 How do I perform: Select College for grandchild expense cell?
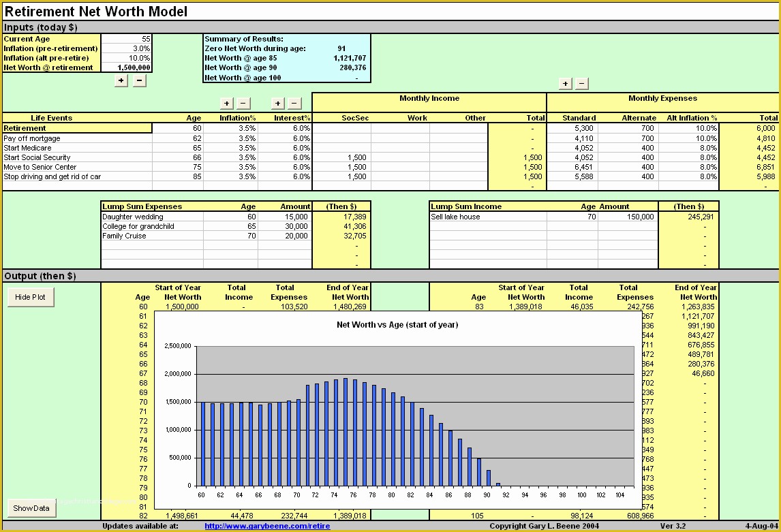pos(152,226)
